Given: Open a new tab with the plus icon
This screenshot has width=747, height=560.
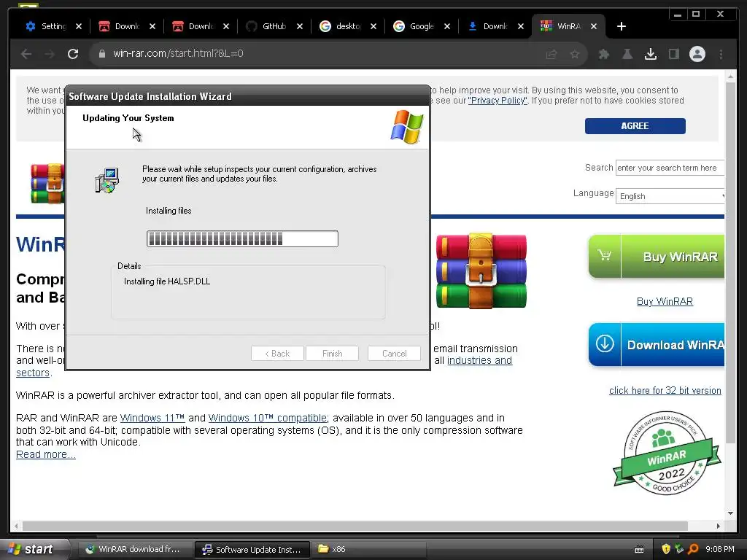Looking at the screenshot, I should click(622, 26).
